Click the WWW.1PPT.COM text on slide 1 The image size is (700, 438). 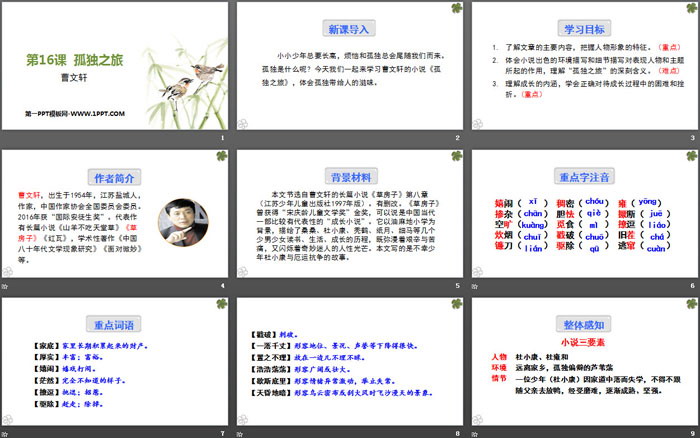click(98, 113)
